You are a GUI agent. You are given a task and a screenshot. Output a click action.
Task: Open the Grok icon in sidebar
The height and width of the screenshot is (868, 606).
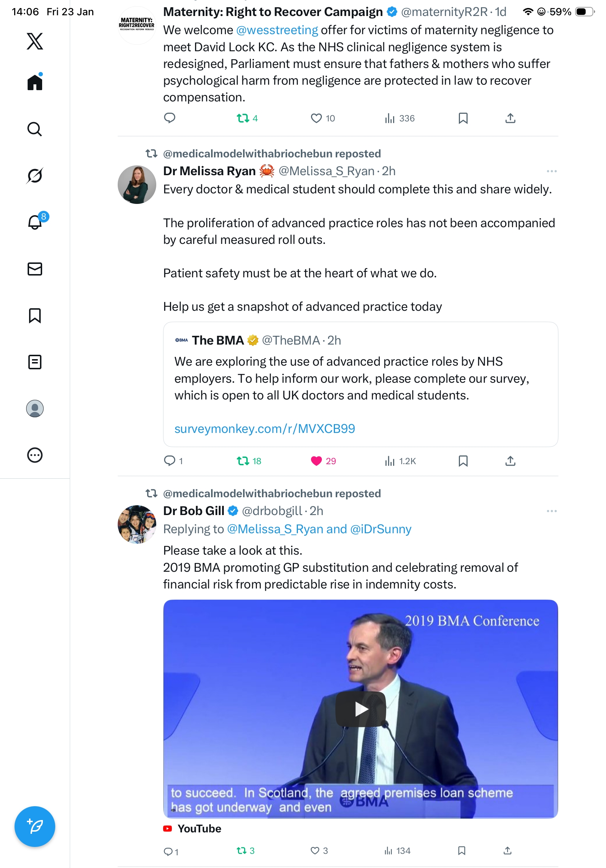coord(35,176)
